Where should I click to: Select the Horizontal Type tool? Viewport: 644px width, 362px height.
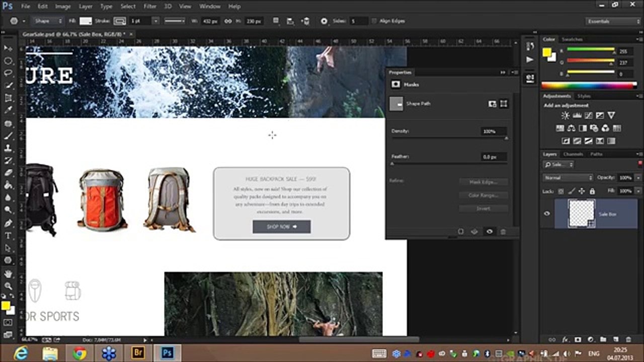coord(8,236)
